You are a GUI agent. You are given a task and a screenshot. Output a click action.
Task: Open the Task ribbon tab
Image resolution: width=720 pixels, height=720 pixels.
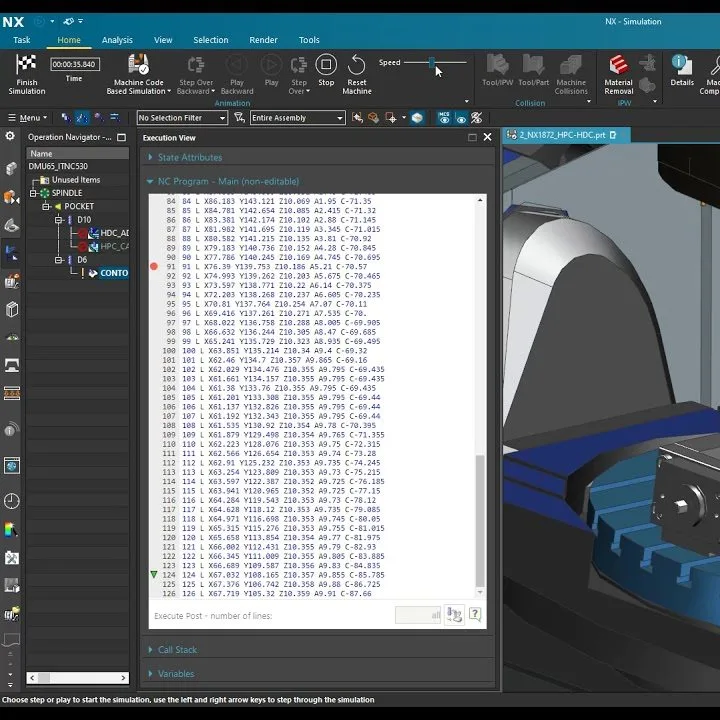(22, 40)
